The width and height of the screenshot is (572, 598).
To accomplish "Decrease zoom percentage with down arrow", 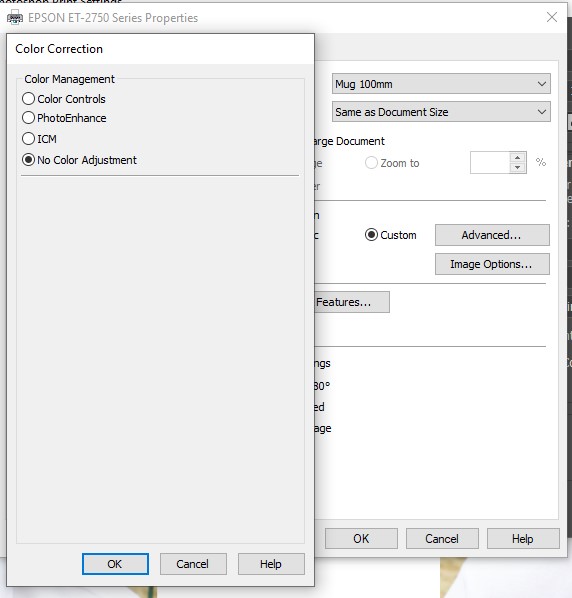I will click(x=517, y=167).
